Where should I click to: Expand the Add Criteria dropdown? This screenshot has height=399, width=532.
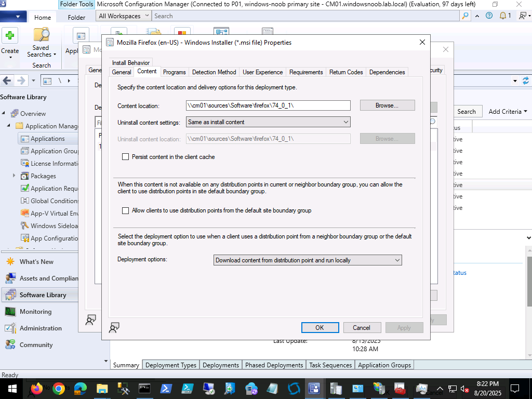pos(508,111)
